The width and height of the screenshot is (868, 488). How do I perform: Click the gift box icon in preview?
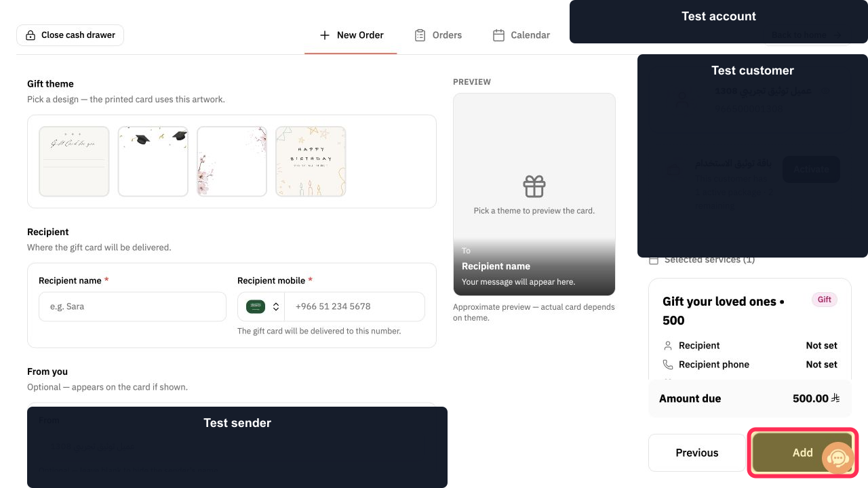pos(534,186)
